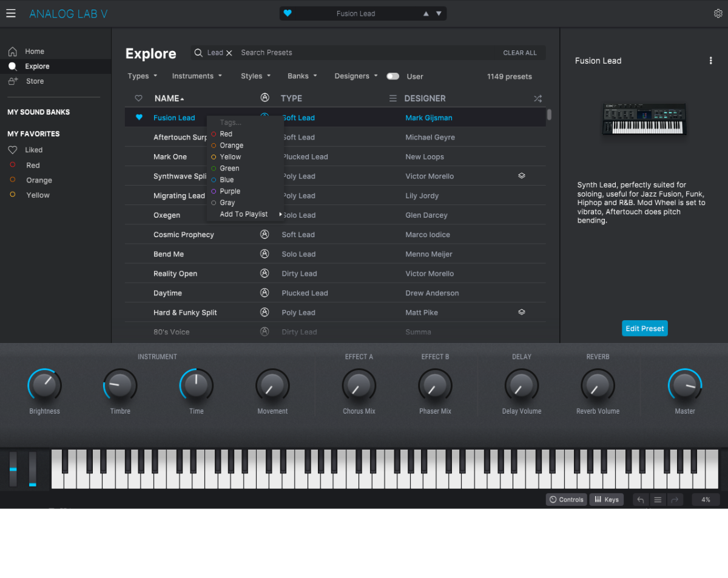Click the preset list scrollbar

coord(549,115)
